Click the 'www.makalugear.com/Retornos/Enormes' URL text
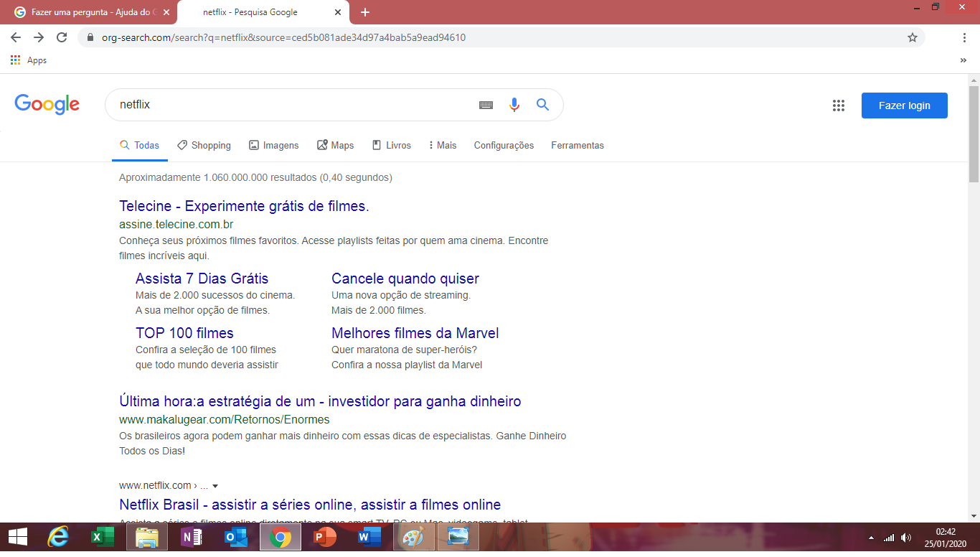The image size is (980, 557). coord(225,420)
